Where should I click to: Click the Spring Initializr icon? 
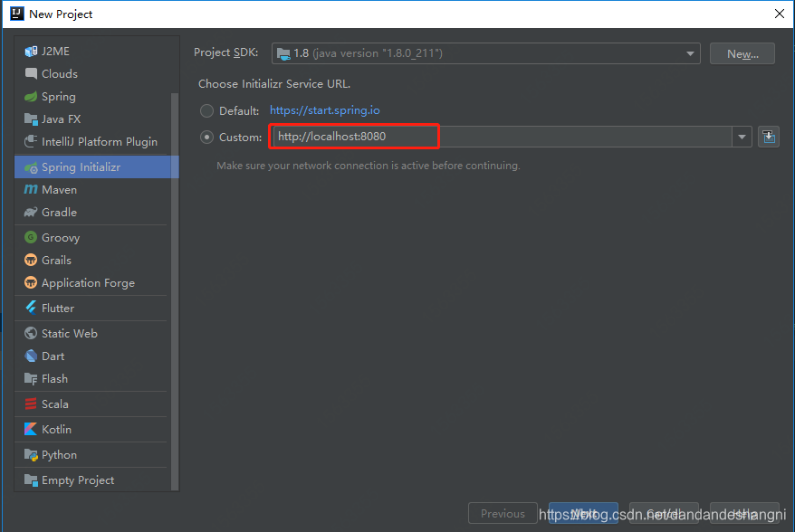[31, 167]
